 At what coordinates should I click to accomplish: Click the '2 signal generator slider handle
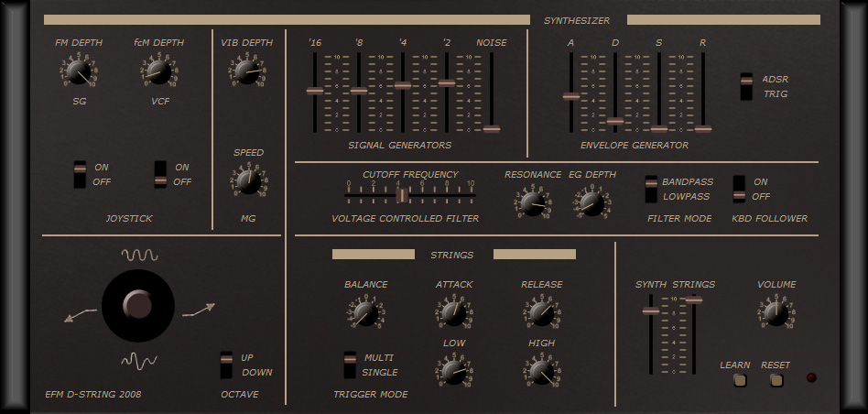447,83
